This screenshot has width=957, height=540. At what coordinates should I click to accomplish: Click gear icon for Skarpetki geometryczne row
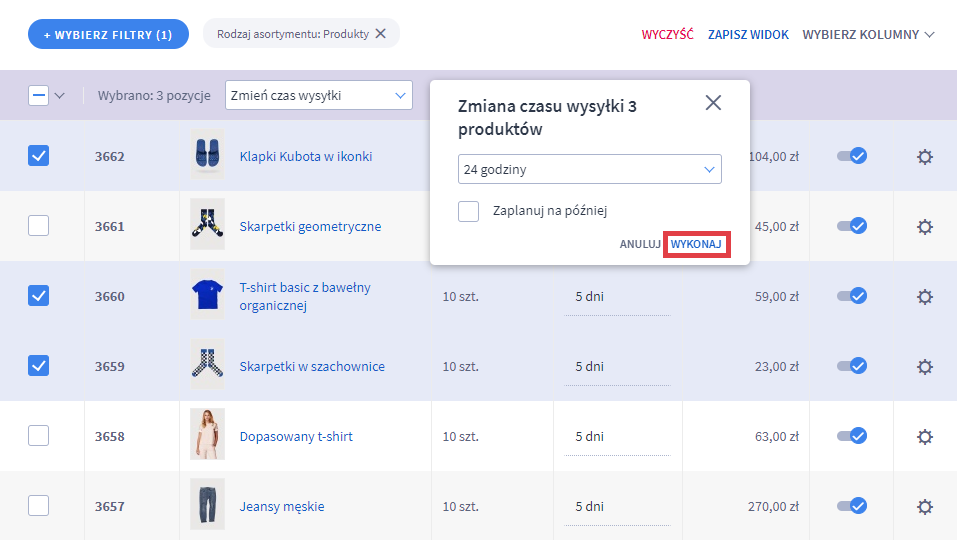925,226
